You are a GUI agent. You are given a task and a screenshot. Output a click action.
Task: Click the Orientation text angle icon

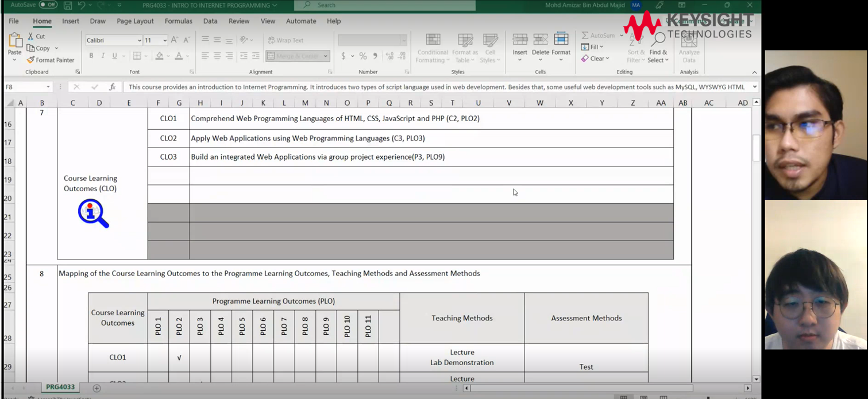(244, 40)
